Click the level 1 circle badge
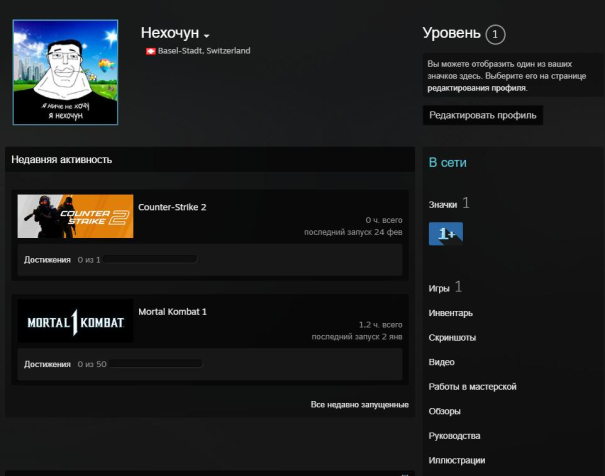The image size is (605, 476). point(495,35)
